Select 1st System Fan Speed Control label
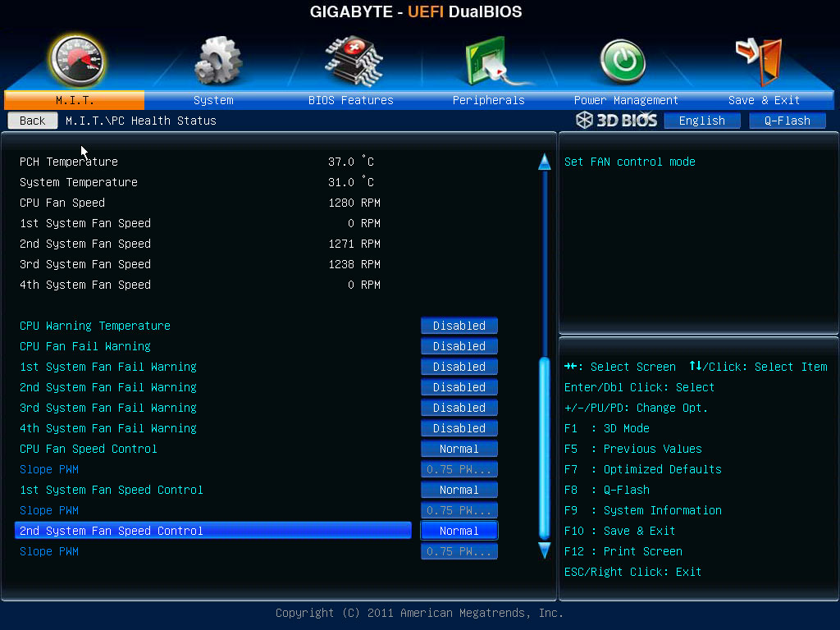This screenshot has height=630, width=840. click(x=112, y=491)
